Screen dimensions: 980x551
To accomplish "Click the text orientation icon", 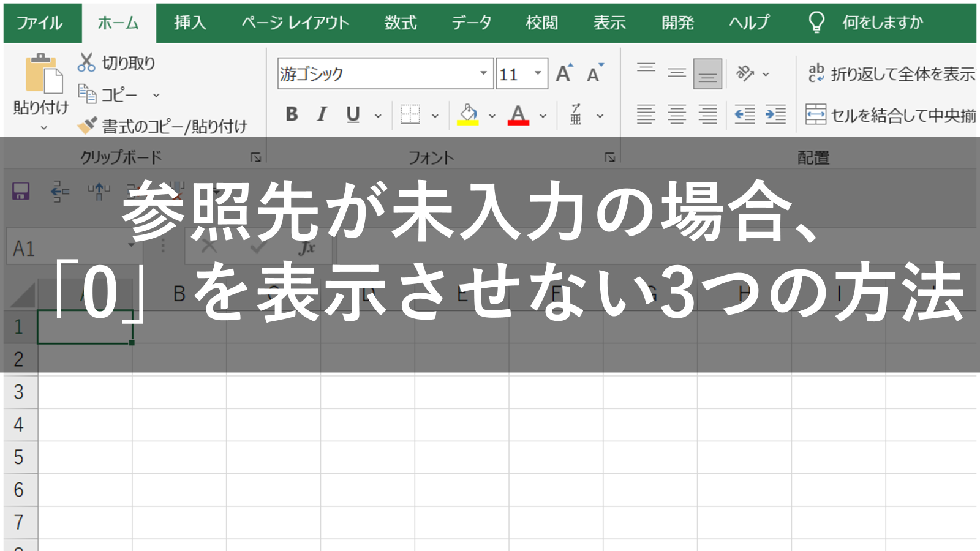I will coord(745,73).
